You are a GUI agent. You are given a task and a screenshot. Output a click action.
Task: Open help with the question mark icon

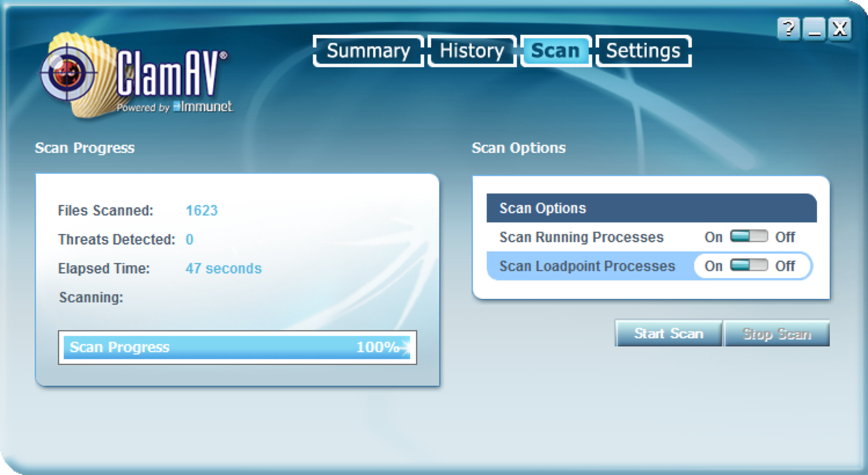788,28
